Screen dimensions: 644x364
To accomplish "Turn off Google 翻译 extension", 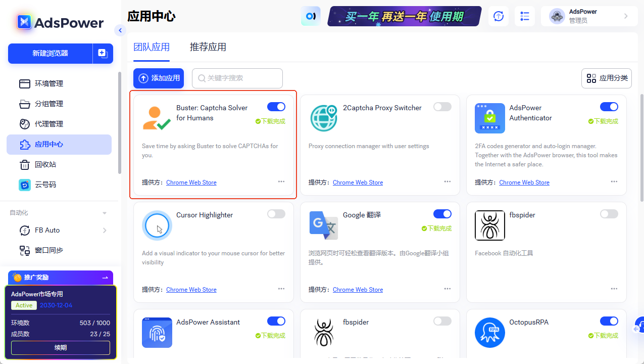I will (x=442, y=214).
